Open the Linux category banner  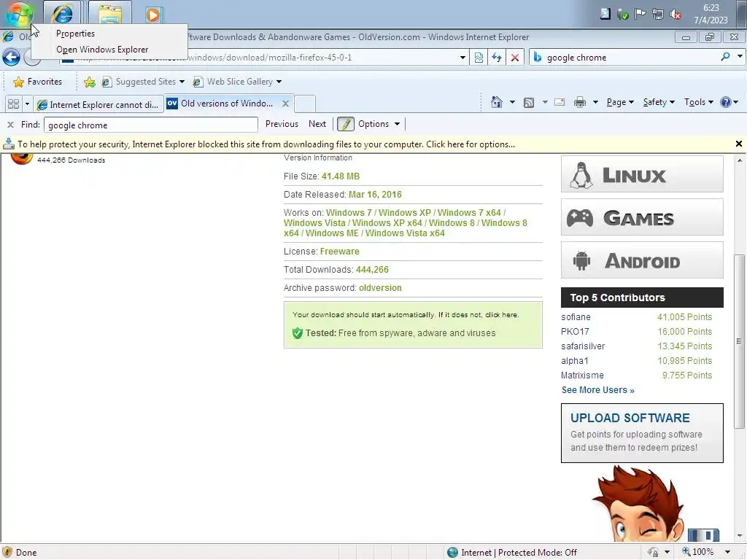(x=642, y=174)
